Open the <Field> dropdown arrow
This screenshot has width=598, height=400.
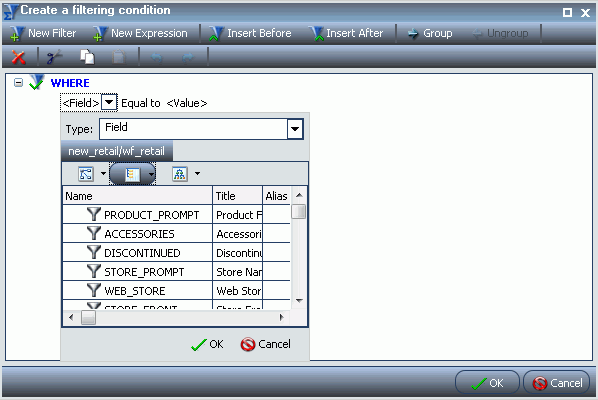point(109,102)
